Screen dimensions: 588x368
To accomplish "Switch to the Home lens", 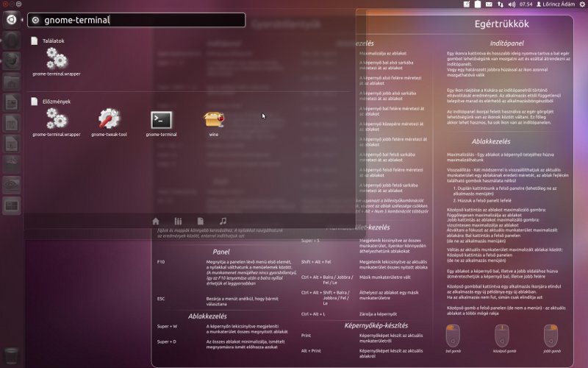I will coord(156,222).
